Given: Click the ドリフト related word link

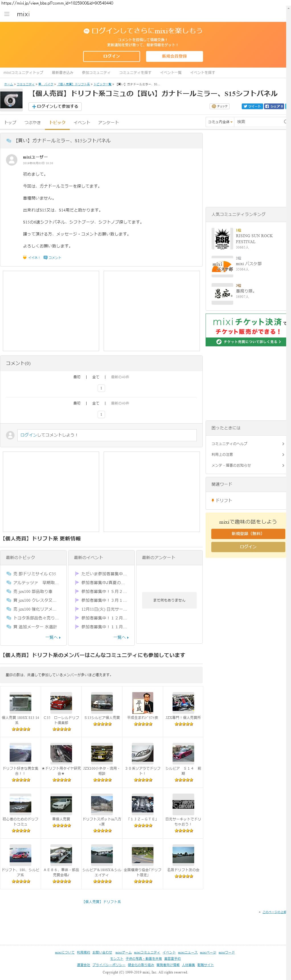Looking at the screenshot, I should click(224, 500).
